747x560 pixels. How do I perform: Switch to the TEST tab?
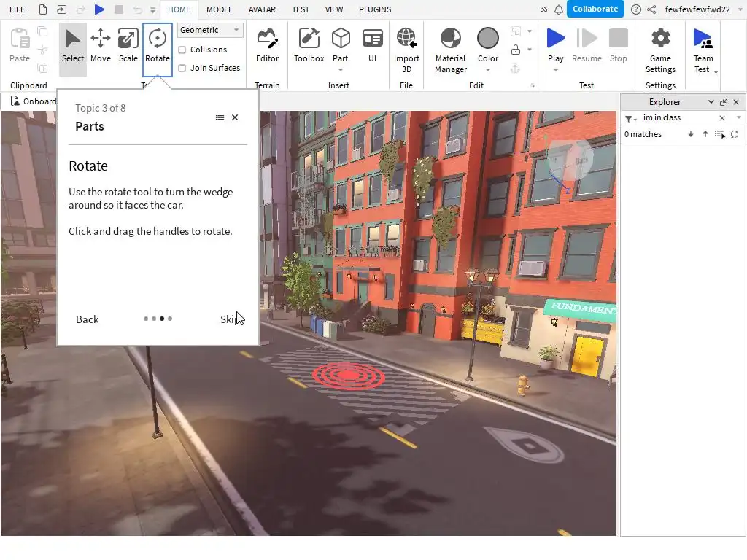point(301,9)
